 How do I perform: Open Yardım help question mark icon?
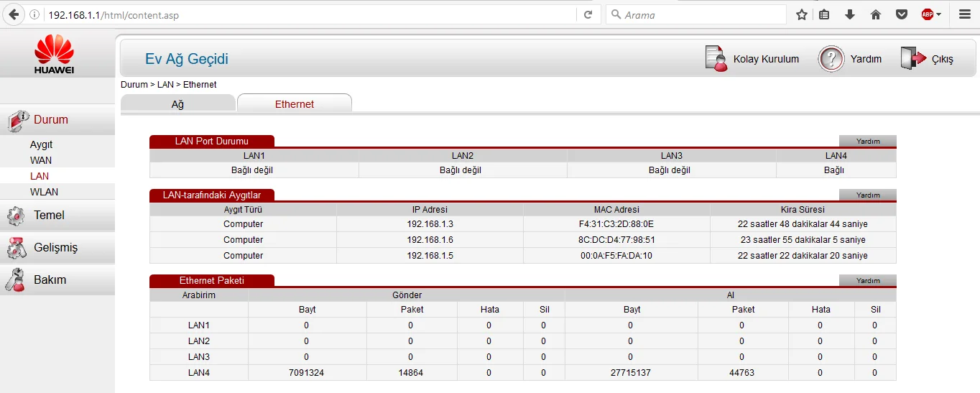831,59
